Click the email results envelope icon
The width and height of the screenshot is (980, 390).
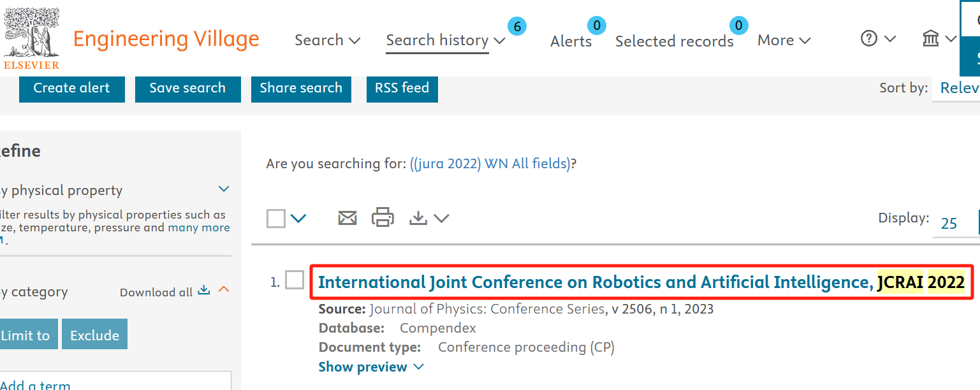point(347,219)
